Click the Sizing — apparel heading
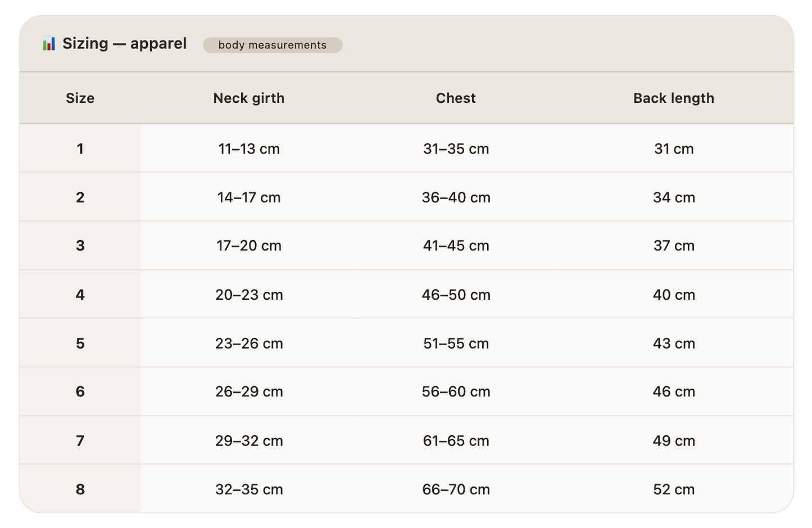 click(124, 44)
